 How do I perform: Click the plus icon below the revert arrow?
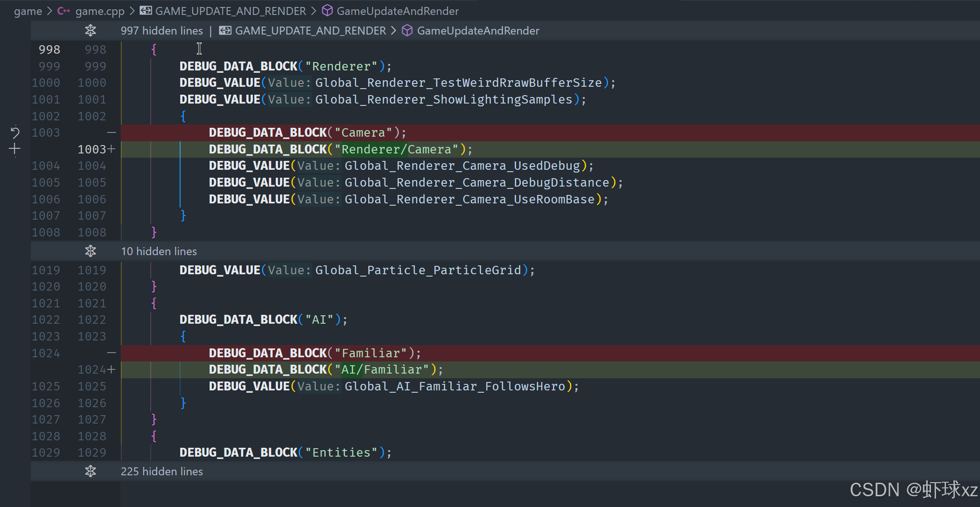(15, 149)
